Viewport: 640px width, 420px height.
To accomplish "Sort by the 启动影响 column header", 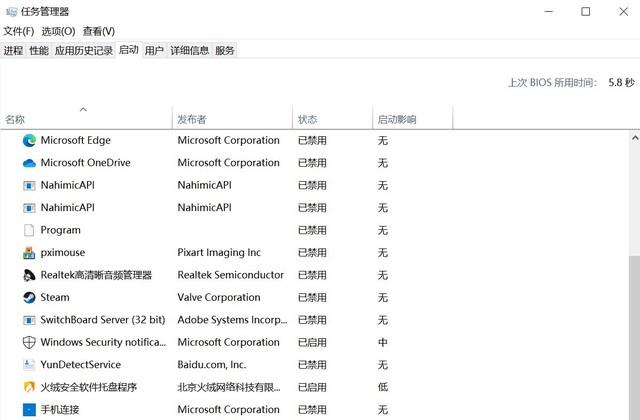I will pyautogui.click(x=412, y=119).
